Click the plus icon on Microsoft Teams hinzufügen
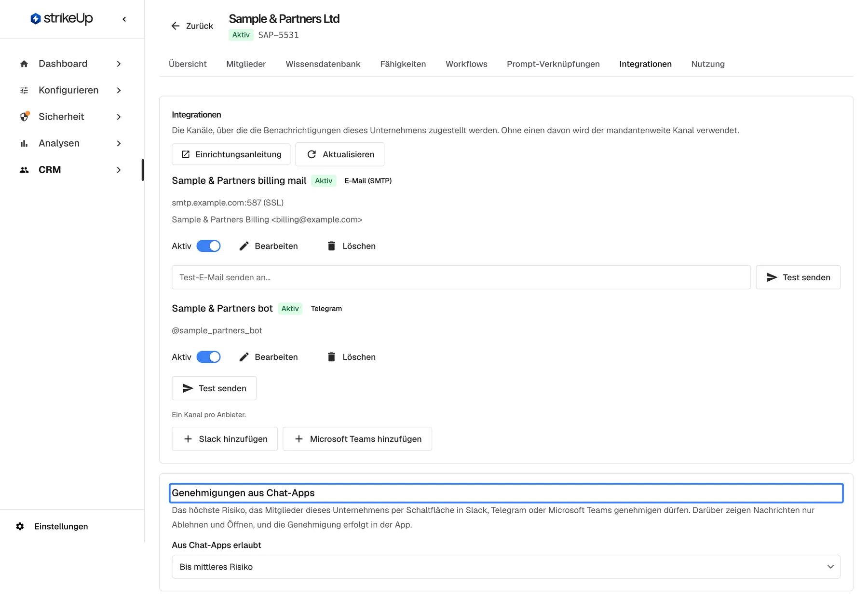The image size is (868, 601). pyautogui.click(x=299, y=439)
